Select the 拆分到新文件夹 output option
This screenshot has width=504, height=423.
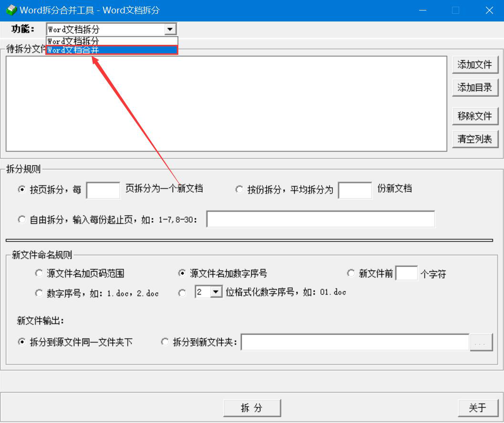165,341
